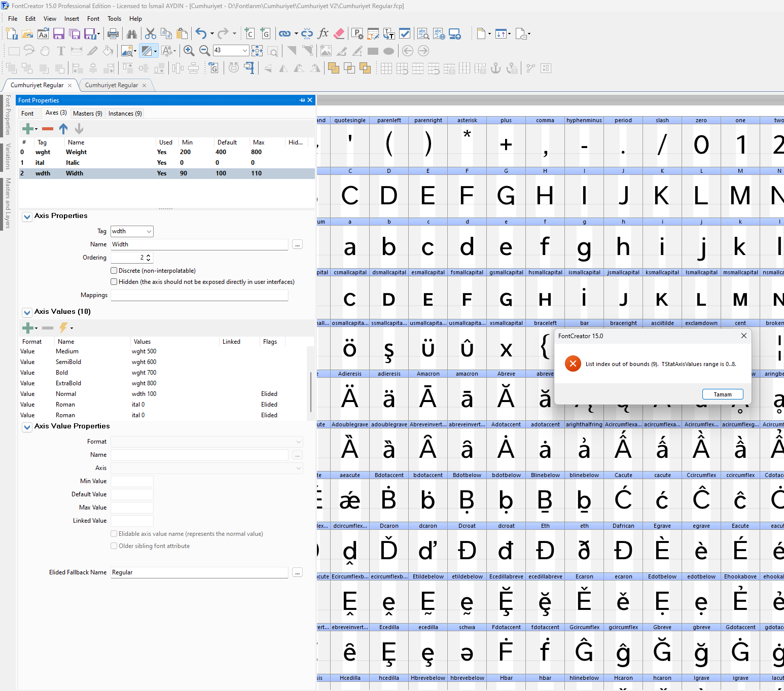The height and width of the screenshot is (691, 784).
Task: Click the Undo arrow icon
Action: point(201,34)
